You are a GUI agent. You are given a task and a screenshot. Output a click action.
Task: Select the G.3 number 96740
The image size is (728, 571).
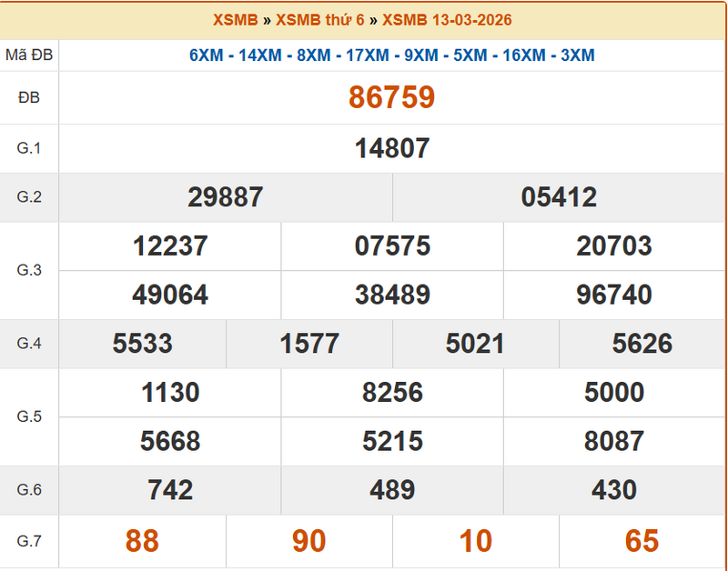[x=614, y=295]
